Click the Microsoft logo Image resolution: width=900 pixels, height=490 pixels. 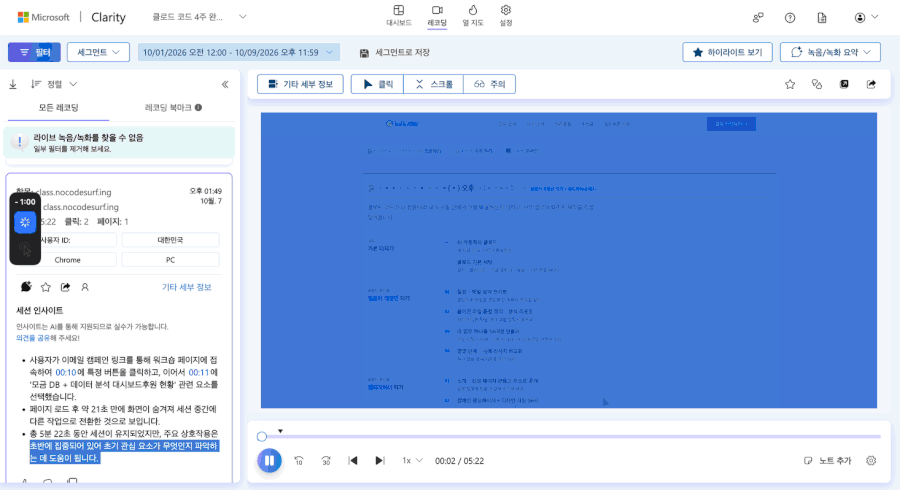pyautogui.click(x=43, y=17)
